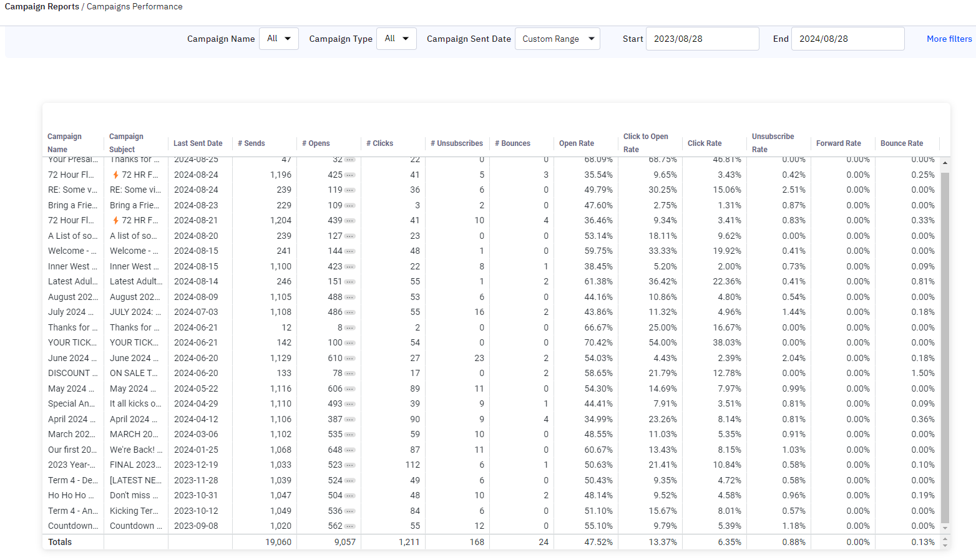Image resolution: width=976 pixels, height=560 pixels.
Task: Go to Campaign Reports breadcrumb
Action: pos(42,7)
